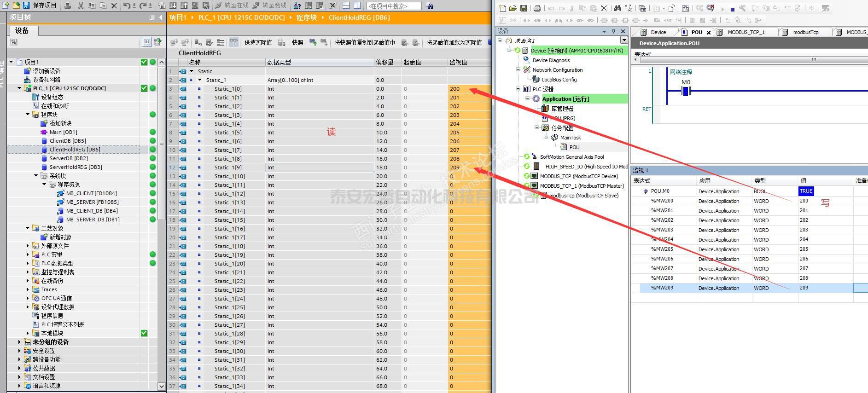The width and height of the screenshot is (868, 393).
Task: Expand the 外部源文件 tree node
Action: (28, 246)
